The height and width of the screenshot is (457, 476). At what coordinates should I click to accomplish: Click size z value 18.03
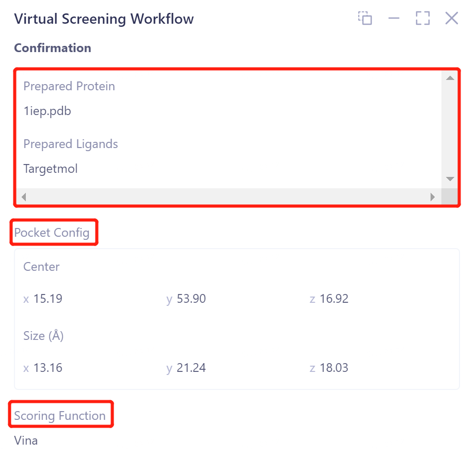tap(334, 368)
